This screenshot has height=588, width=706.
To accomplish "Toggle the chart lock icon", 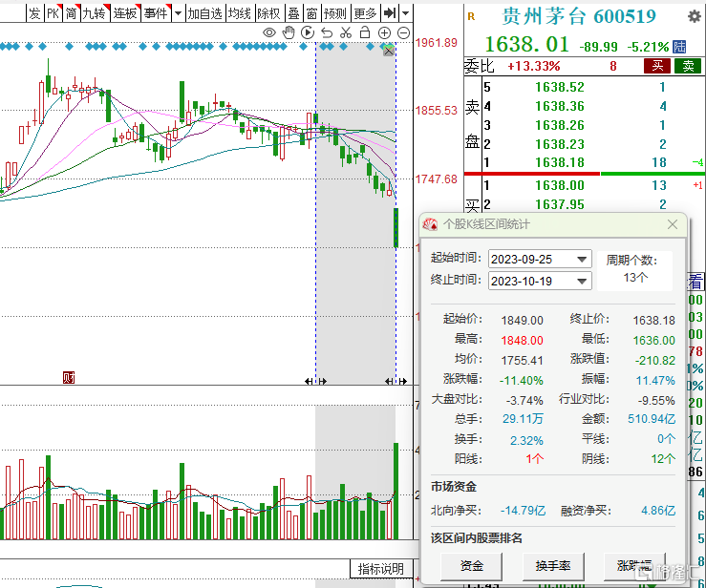I will pos(365,32).
